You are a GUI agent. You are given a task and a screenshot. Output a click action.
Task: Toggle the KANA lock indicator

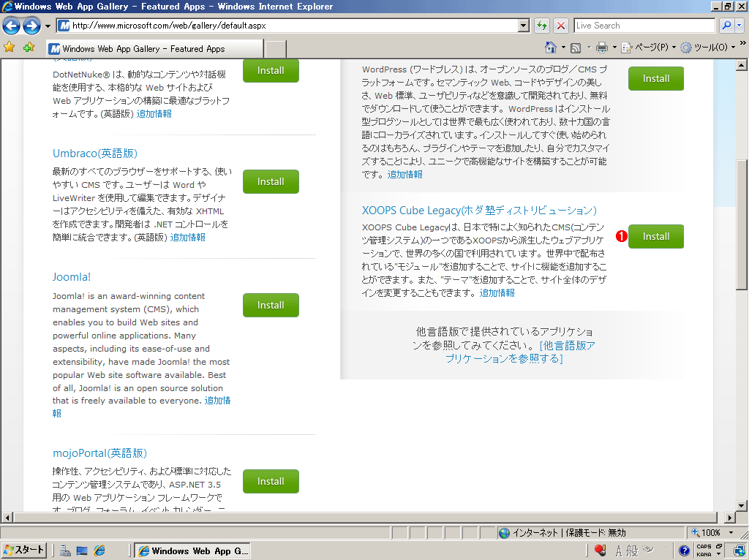(704, 555)
